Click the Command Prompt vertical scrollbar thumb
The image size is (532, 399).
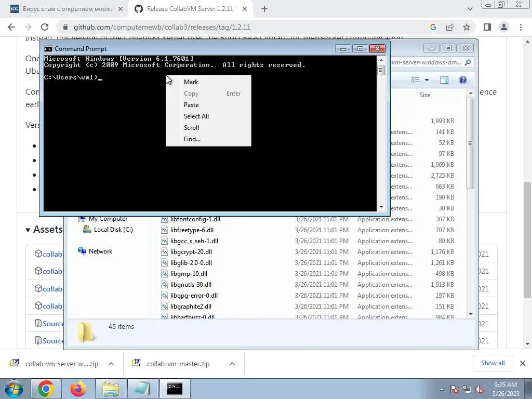click(x=381, y=70)
